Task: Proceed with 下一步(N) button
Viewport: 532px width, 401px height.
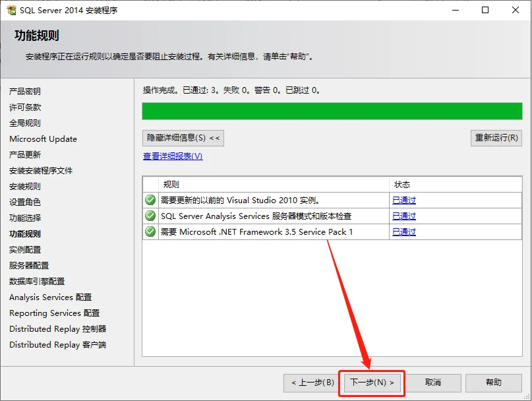Action: (x=372, y=383)
